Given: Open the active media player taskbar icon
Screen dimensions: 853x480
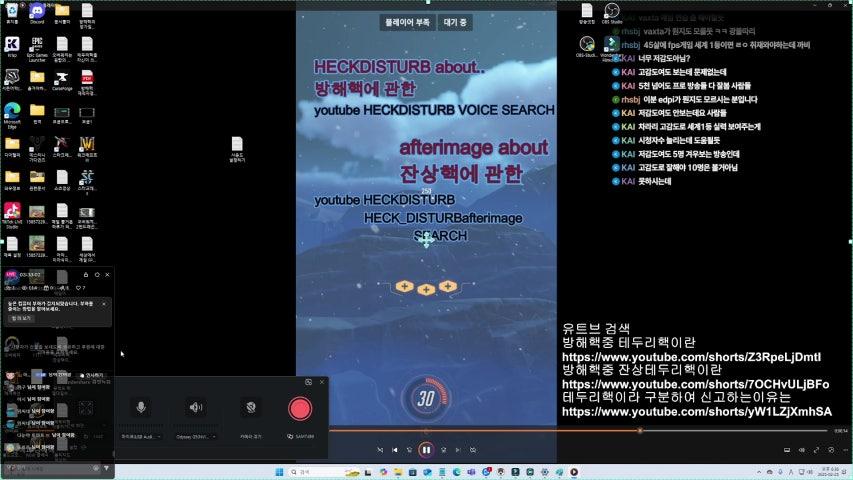Looking at the screenshot, I should (574, 472).
